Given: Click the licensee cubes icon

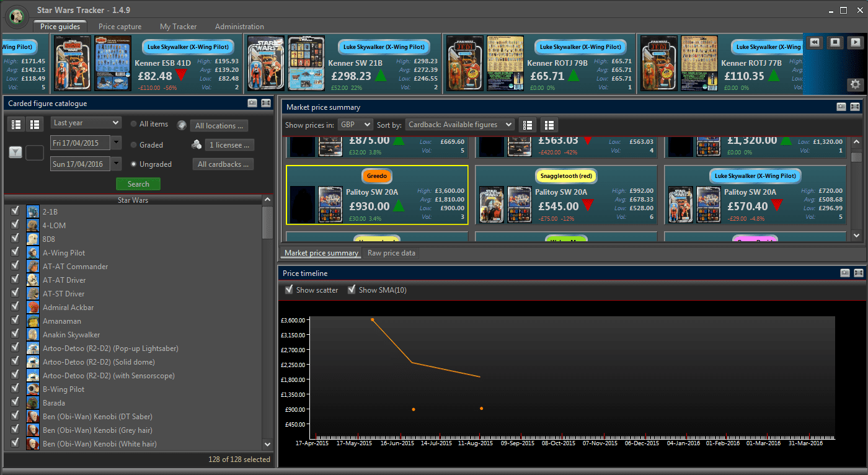Looking at the screenshot, I should click(x=196, y=145).
